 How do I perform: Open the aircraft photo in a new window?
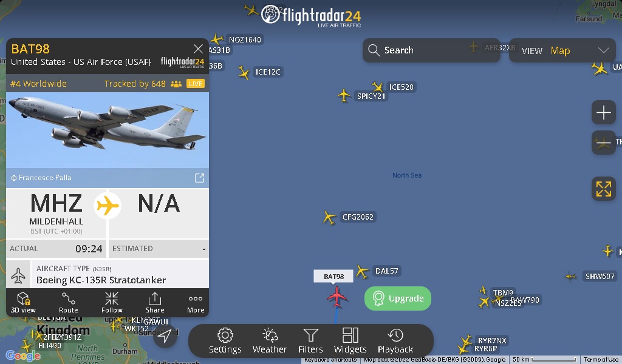(199, 178)
